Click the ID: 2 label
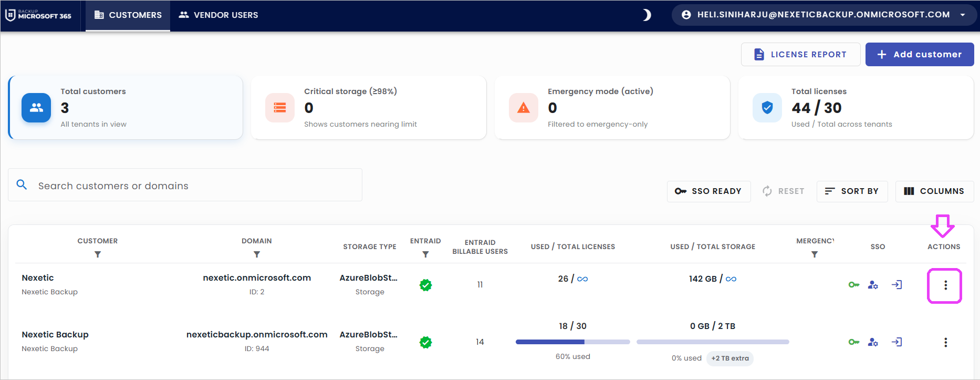The width and height of the screenshot is (980, 380). click(x=257, y=292)
